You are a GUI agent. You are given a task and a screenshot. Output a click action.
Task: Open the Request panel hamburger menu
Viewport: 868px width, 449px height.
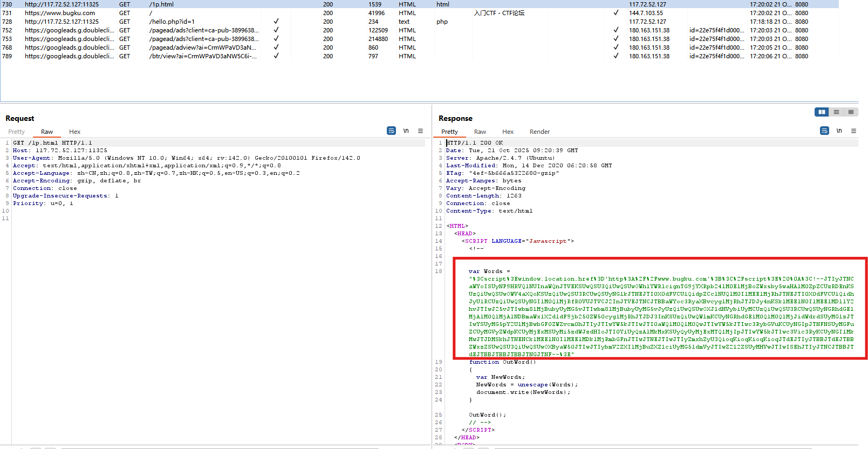(x=420, y=131)
